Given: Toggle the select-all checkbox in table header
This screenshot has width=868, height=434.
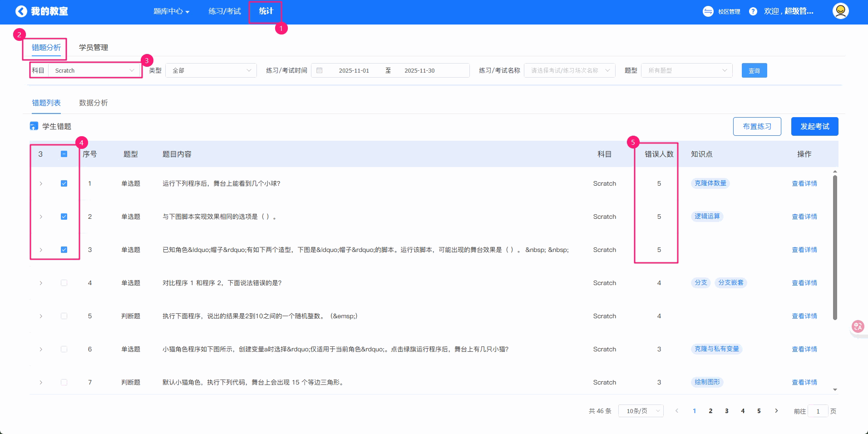Looking at the screenshot, I should tap(64, 154).
